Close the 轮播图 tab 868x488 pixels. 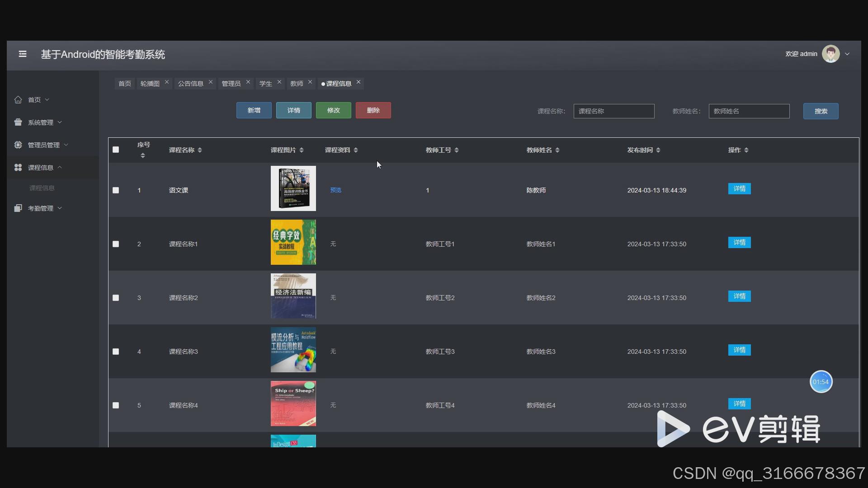[x=167, y=82]
